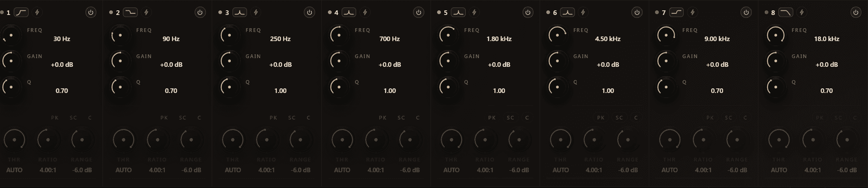Image resolution: width=868 pixels, height=188 pixels.
Task: Click band 6 THR knob
Action: [x=561, y=140]
